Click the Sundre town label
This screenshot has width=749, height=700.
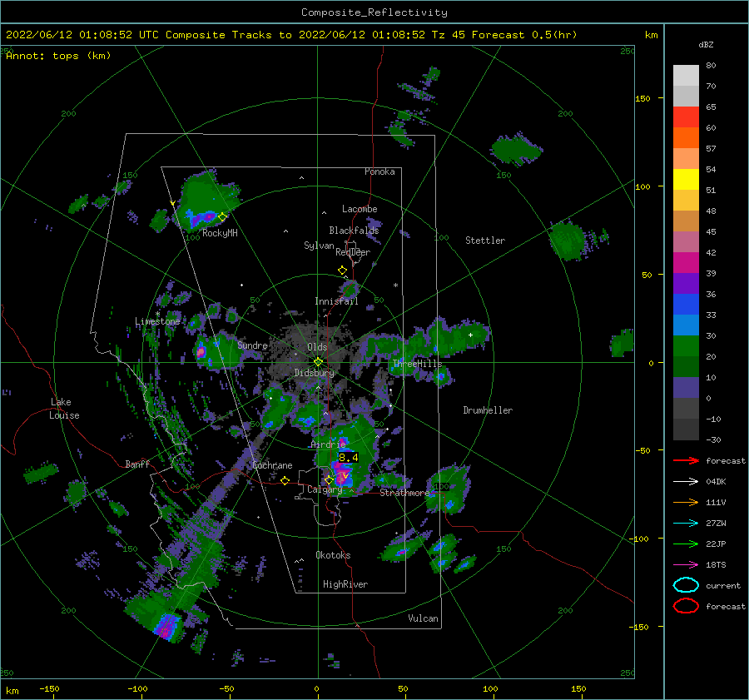click(x=252, y=345)
